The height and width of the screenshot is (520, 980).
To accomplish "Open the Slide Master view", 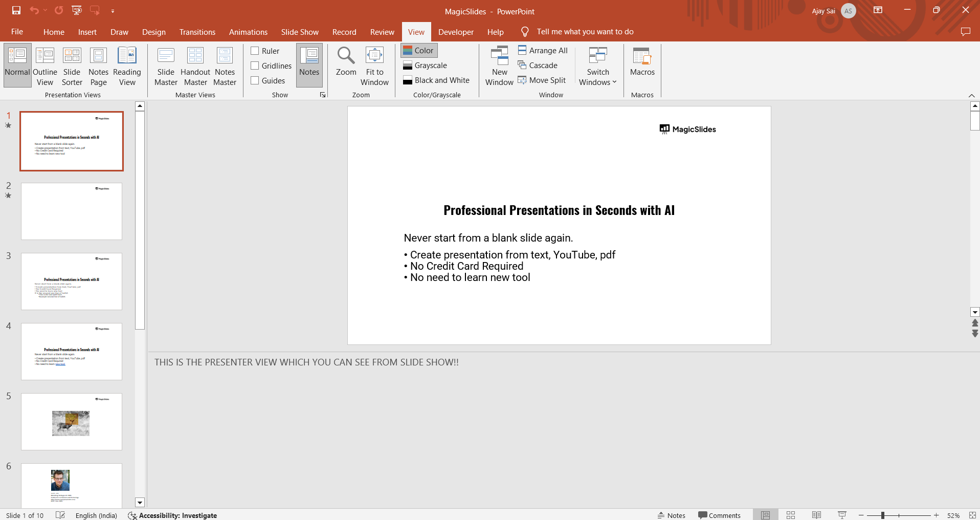I will 166,65.
